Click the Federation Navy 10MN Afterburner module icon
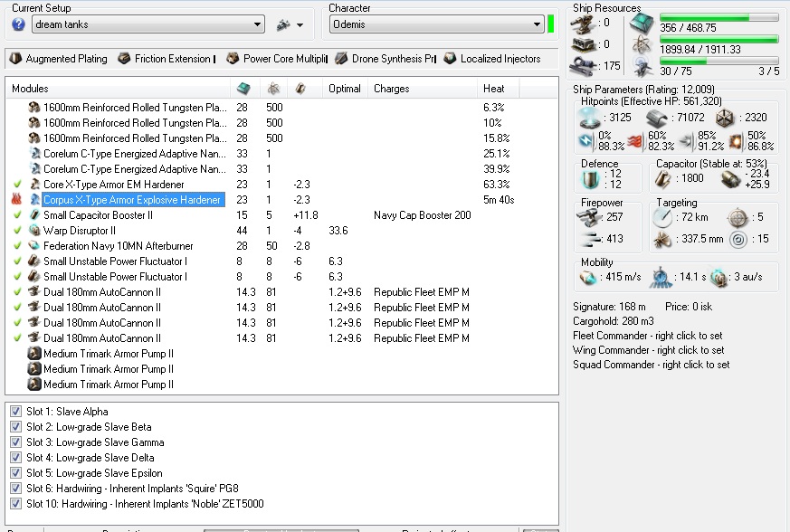Image resolution: width=790 pixels, height=532 pixels. pyautogui.click(x=34, y=246)
